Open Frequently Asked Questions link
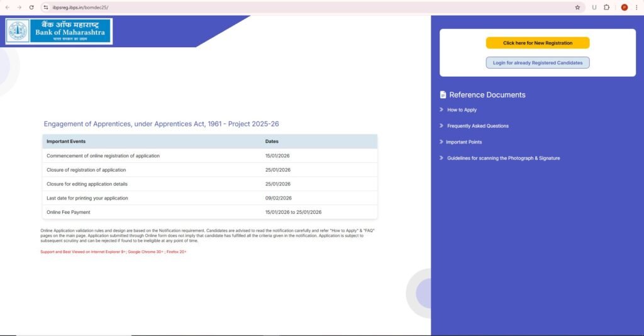 [x=477, y=126]
